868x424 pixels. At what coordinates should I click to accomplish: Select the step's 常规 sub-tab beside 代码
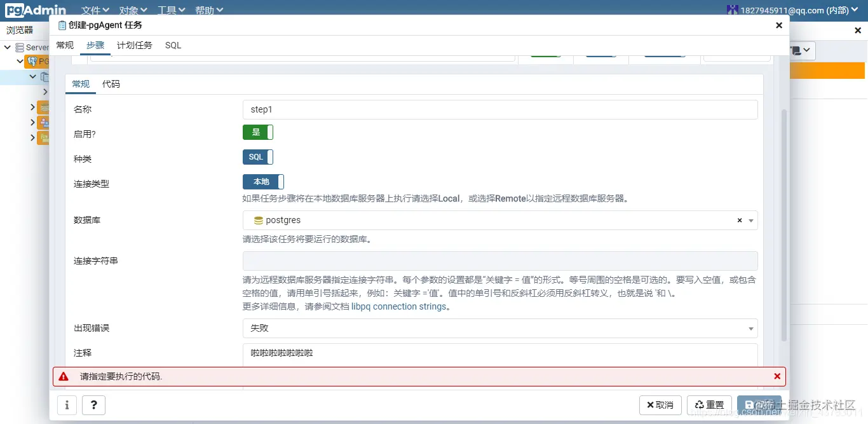point(81,84)
